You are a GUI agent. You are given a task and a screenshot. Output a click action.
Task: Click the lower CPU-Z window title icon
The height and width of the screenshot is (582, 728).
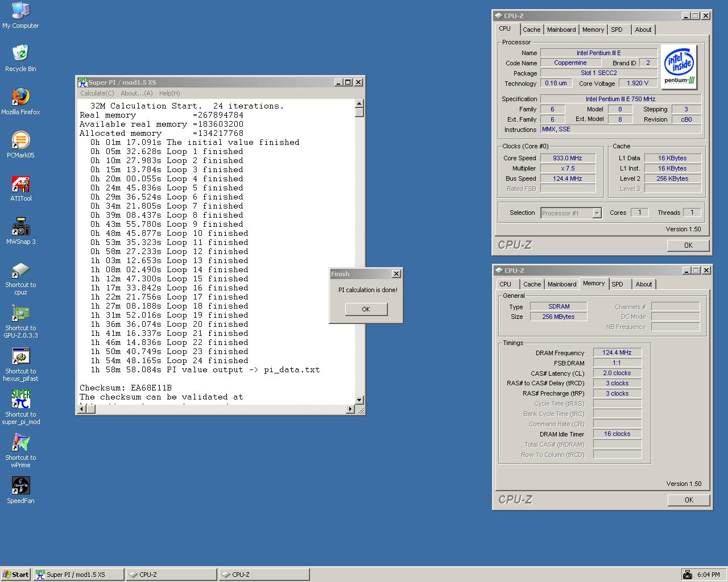tap(499, 271)
